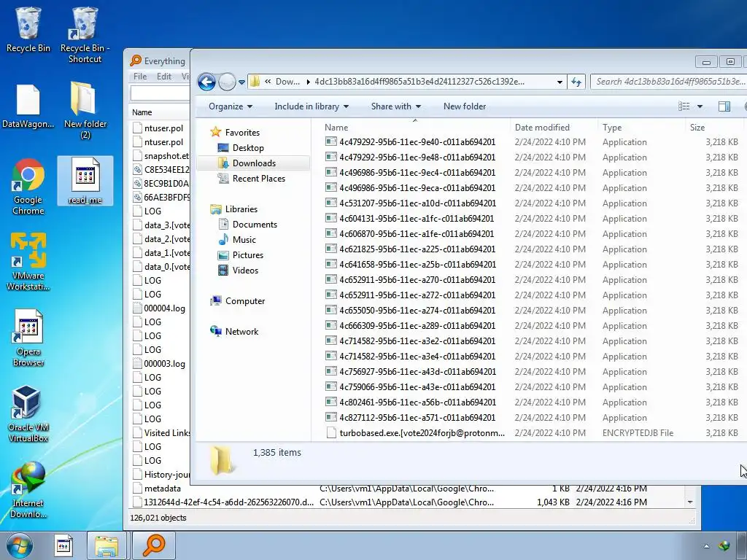
Task: Open the Windows Start menu
Action: (x=19, y=545)
